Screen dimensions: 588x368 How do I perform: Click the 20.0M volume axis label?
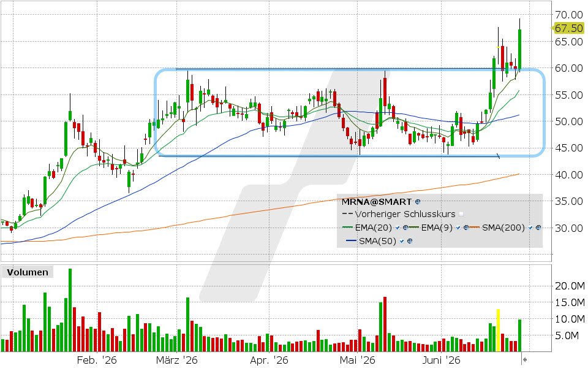pyautogui.click(x=570, y=286)
